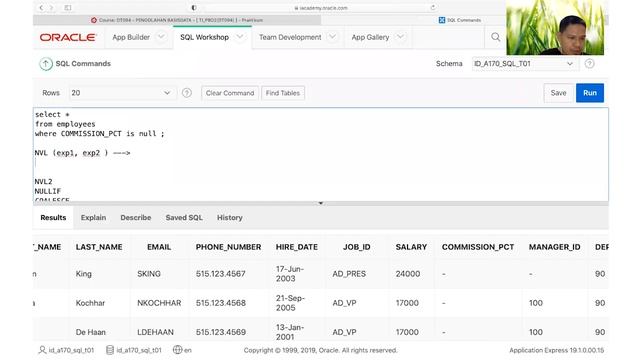Screen dimensions: 640x360
Task: Click the NULLIF line in editor
Action: [x=48, y=191]
